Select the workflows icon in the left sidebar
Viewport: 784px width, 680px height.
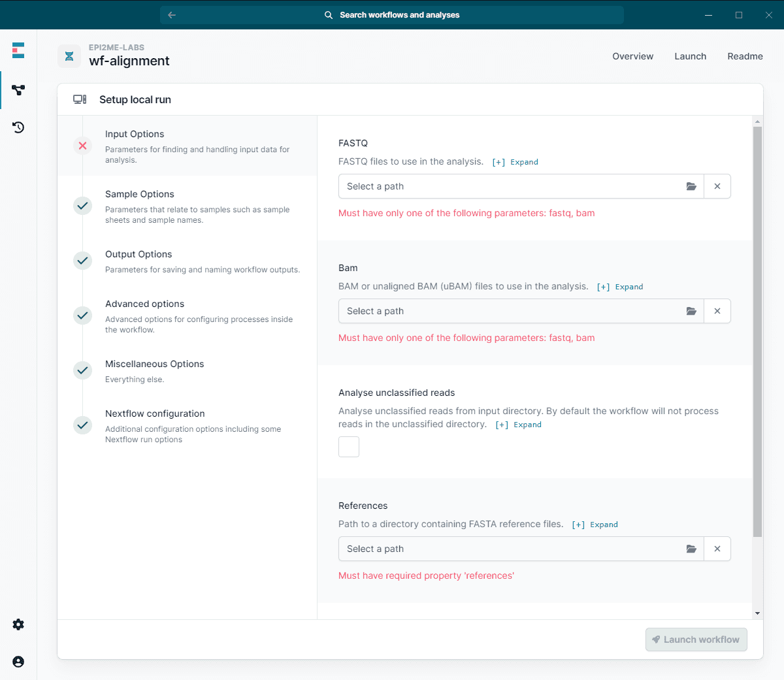pyautogui.click(x=18, y=90)
